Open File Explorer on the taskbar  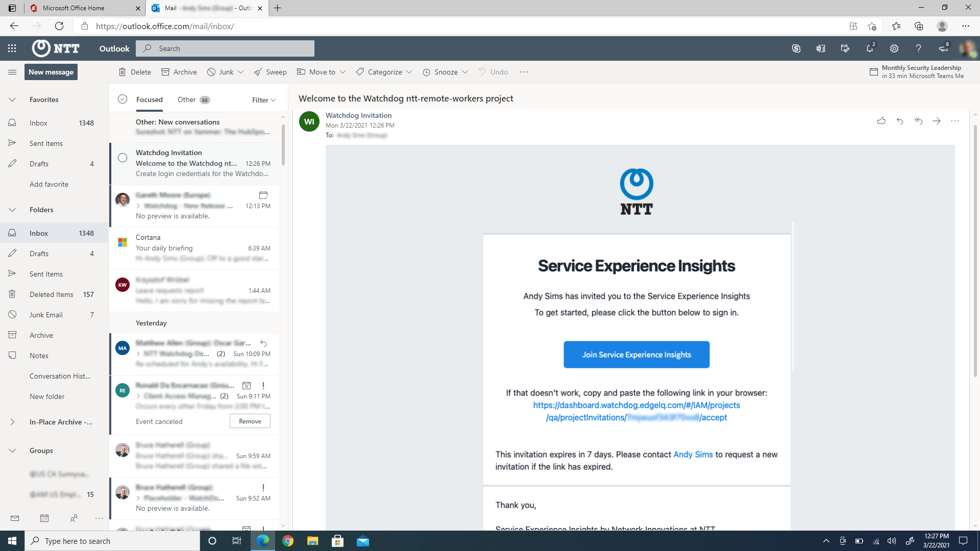[313, 541]
